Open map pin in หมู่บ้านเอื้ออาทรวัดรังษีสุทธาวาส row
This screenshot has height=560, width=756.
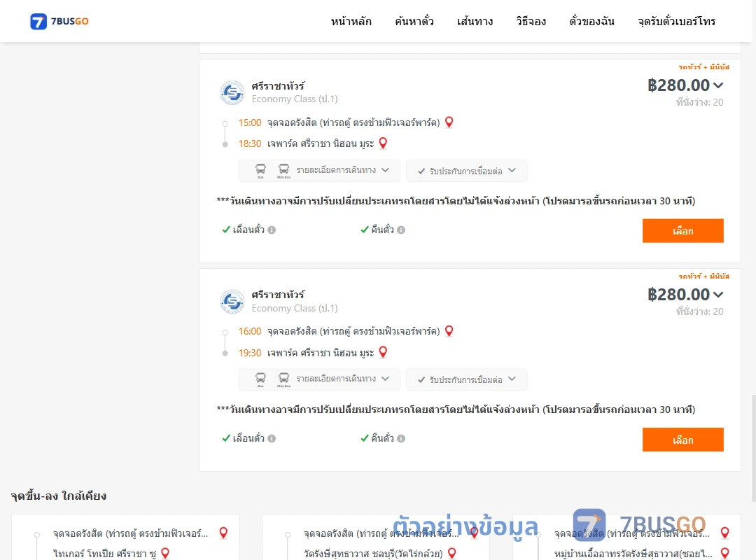click(x=724, y=553)
